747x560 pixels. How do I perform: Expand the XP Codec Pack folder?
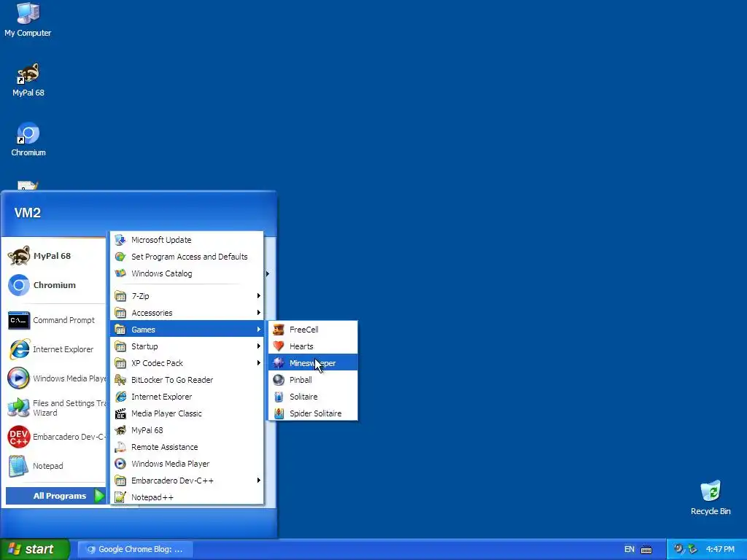coord(187,363)
